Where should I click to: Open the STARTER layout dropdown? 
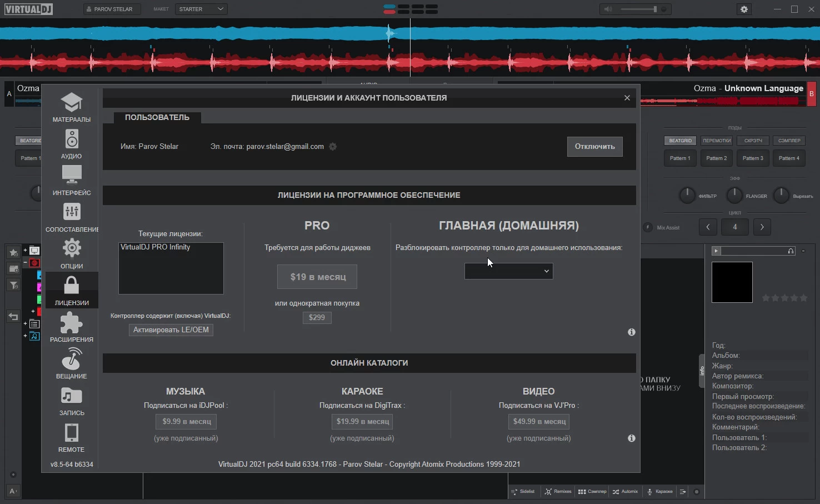click(201, 9)
